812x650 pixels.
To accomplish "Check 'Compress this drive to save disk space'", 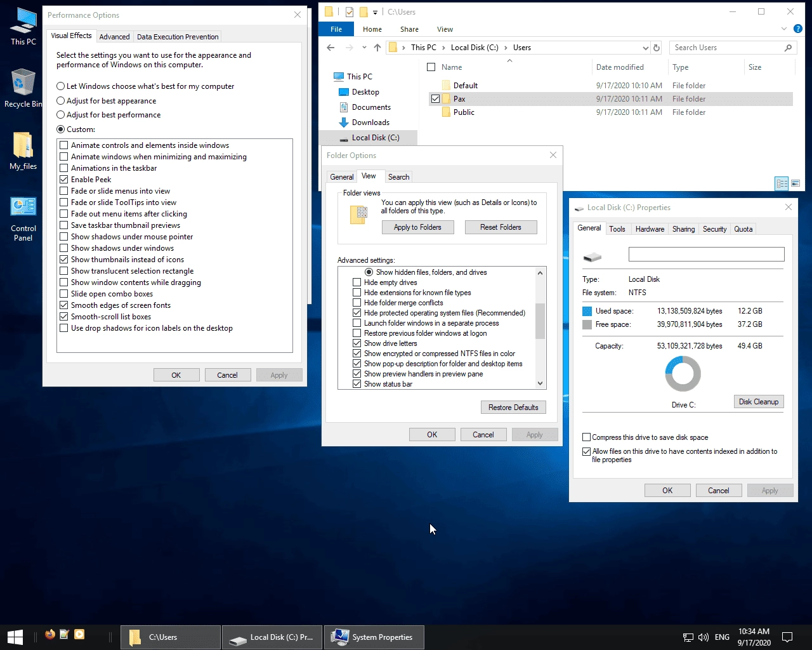I will click(587, 437).
